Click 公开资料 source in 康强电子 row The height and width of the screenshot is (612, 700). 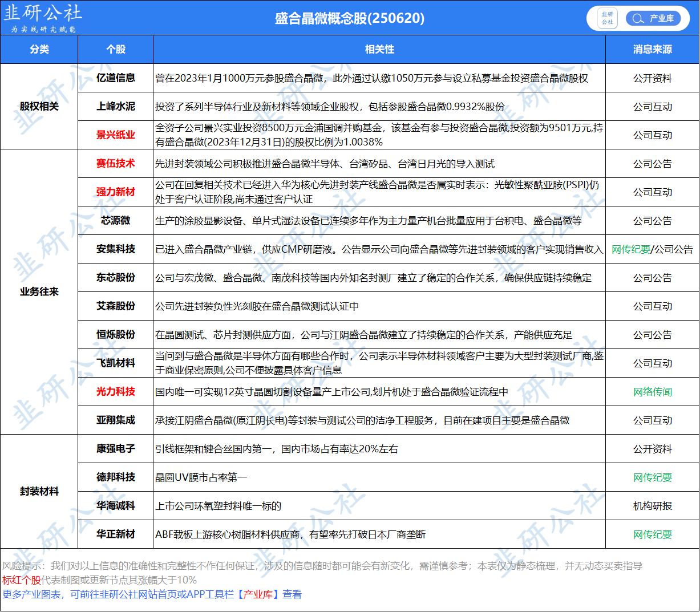[x=653, y=449]
